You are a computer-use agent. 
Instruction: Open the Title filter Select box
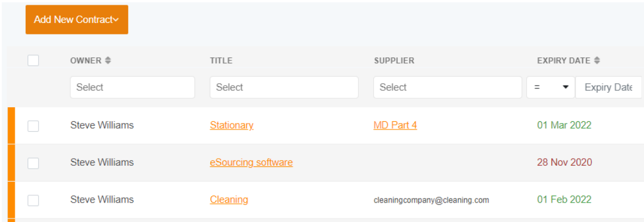pos(284,87)
